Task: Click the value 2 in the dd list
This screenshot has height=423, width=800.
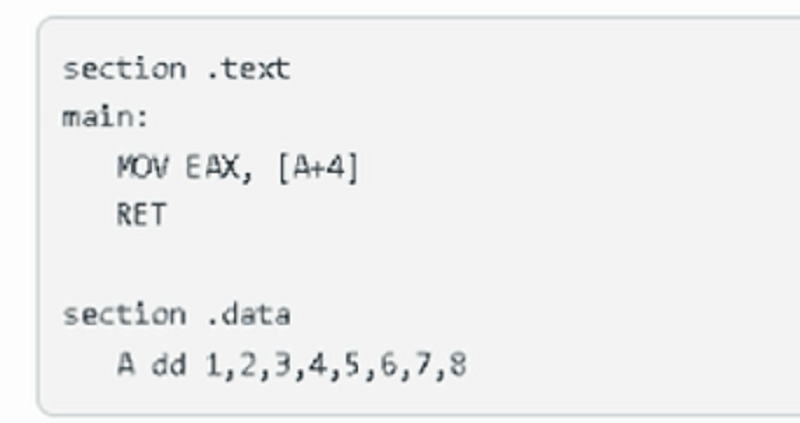Action: tap(248, 364)
